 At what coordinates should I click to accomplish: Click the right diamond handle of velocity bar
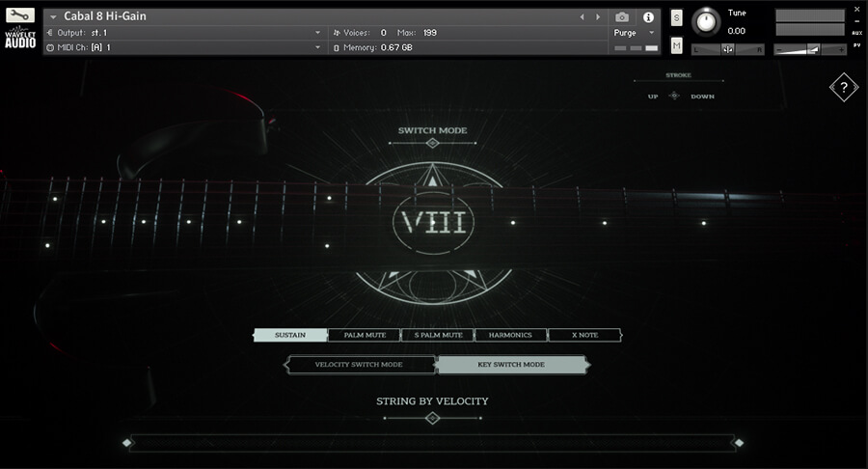coord(739,442)
